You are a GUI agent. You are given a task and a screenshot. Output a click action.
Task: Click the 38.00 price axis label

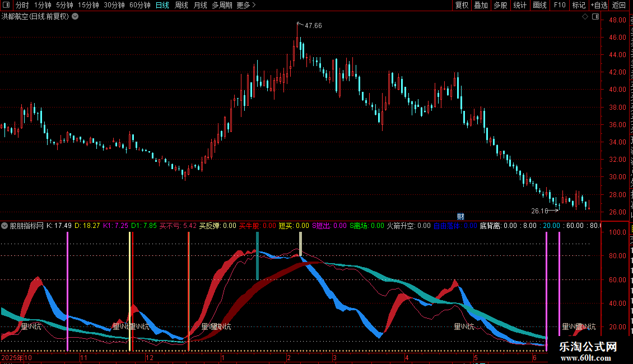coord(618,108)
